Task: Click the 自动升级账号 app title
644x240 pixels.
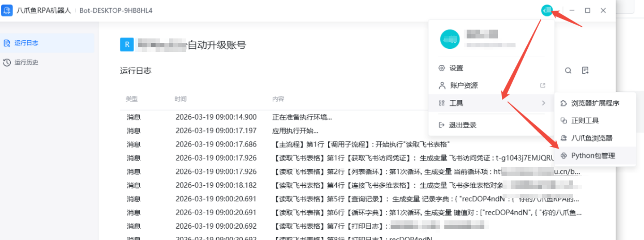Action: click(x=217, y=45)
